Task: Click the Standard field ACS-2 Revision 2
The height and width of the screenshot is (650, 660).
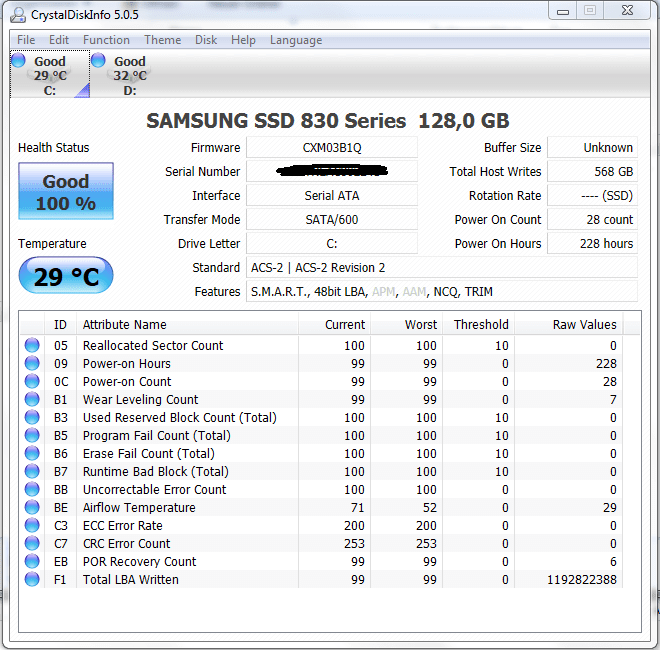Action: click(x=442, y=267)
